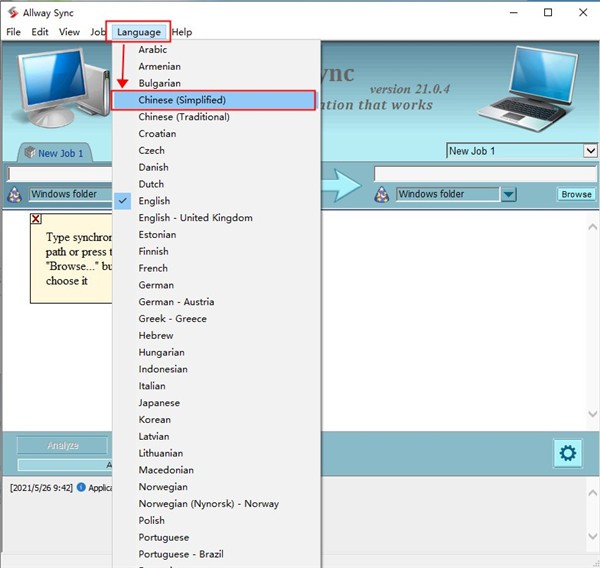Viewport: 600px width, 568px height.
Task: Click the blue info icon in log
Action: pyautogui.click(x=81, y=488)
